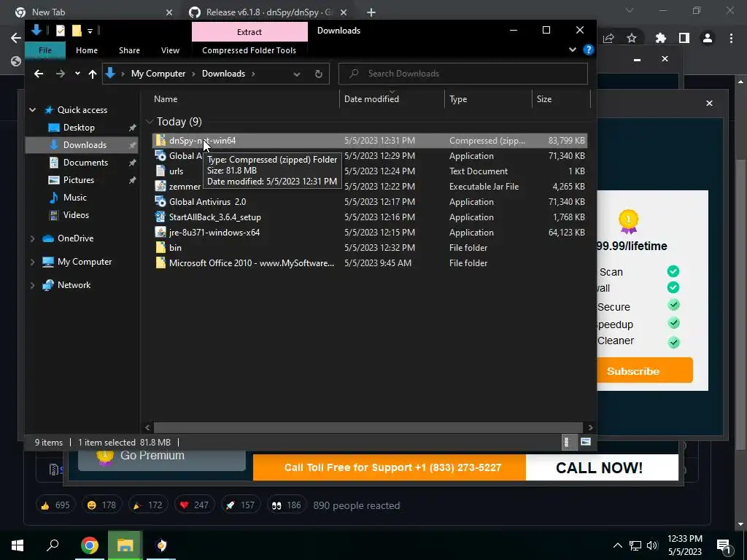Expand the My Computer tree node
This screenshot has height=560, width=747.
click(32, 262)
